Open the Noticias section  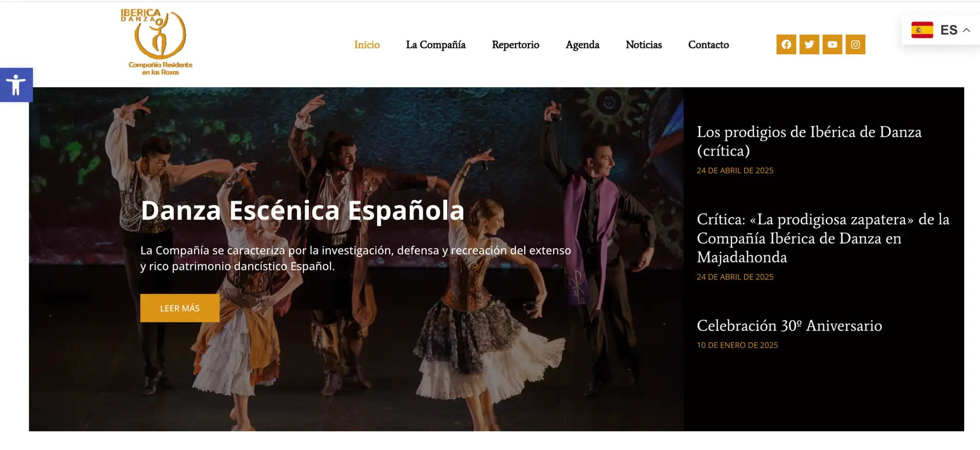(643, 45)
